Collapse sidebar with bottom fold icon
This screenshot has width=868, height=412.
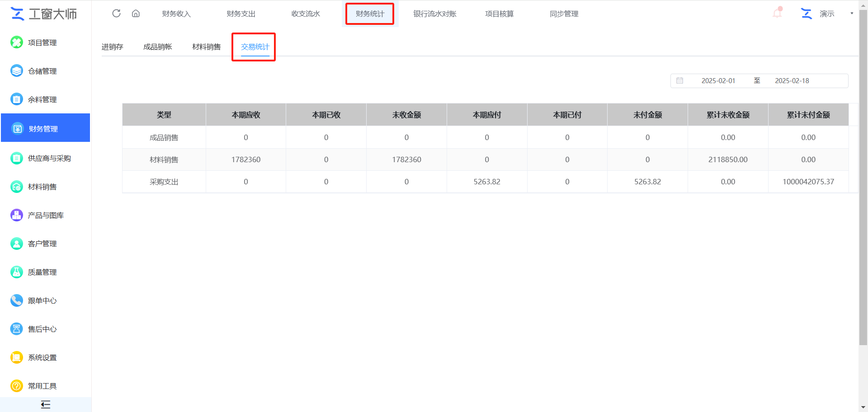point(45,404)
